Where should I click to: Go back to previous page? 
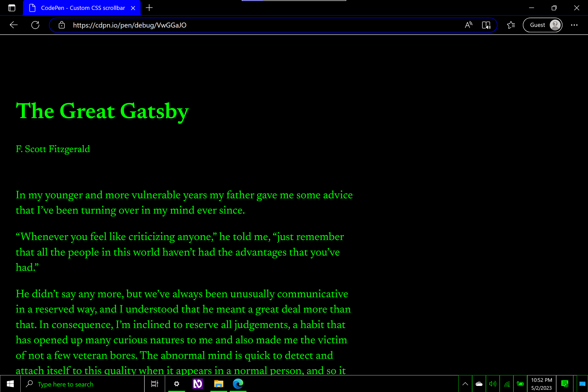point(13,25)
